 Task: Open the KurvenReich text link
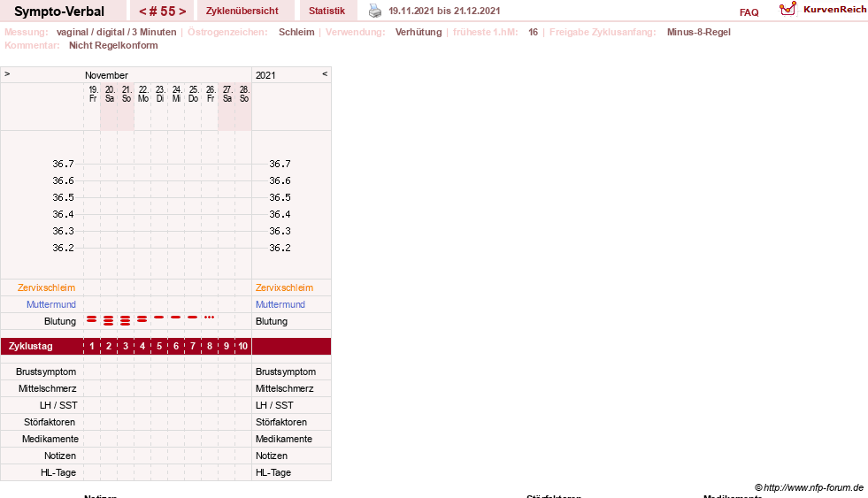[x=834, y=10]
